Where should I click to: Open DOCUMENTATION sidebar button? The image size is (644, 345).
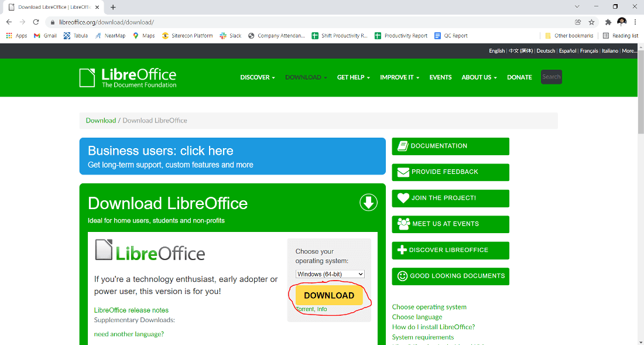[451, 146]
